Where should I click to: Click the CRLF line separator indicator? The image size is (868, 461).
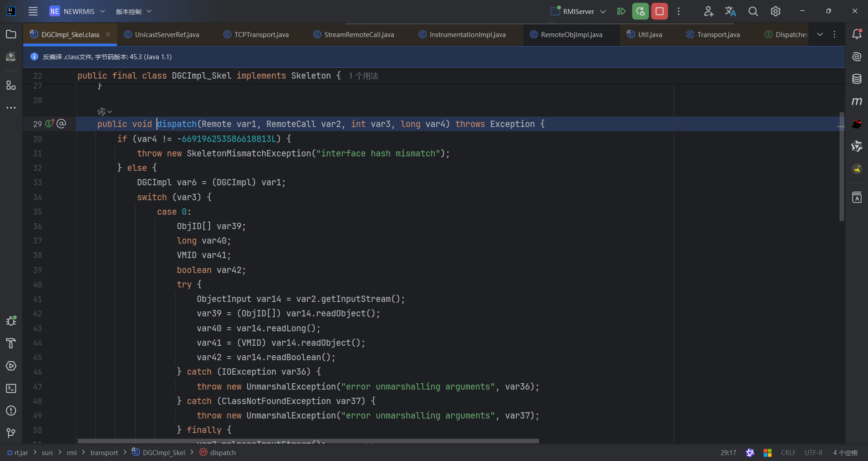coord(788,452)
